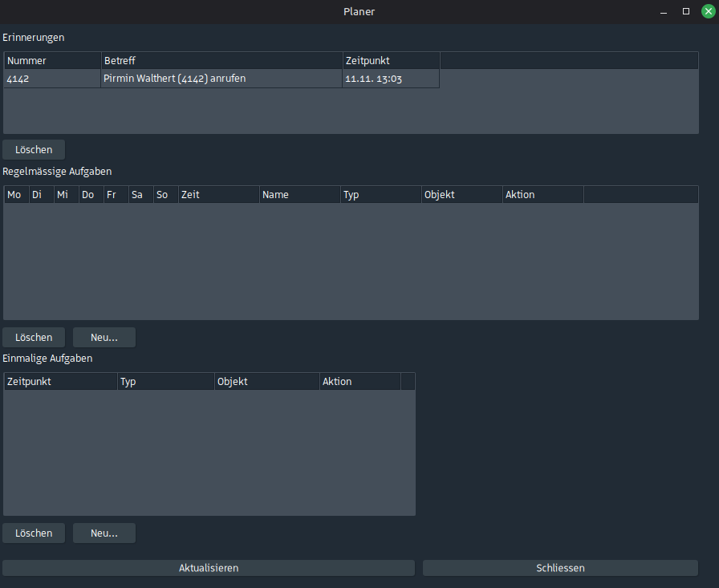Maximize the Planer window
The width and height of the screenshot is (719, 588).
click(685, 11)
